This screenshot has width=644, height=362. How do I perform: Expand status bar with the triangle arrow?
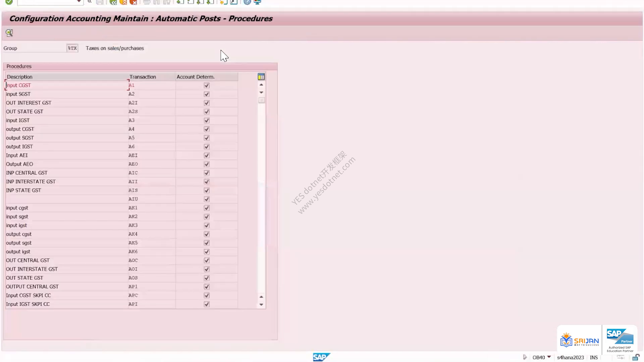(525, 357)
